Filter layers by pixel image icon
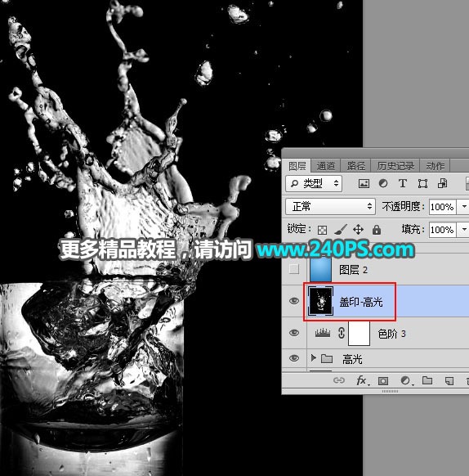The width and height of the screenshot is (469, 476). (x=364, y=183)
